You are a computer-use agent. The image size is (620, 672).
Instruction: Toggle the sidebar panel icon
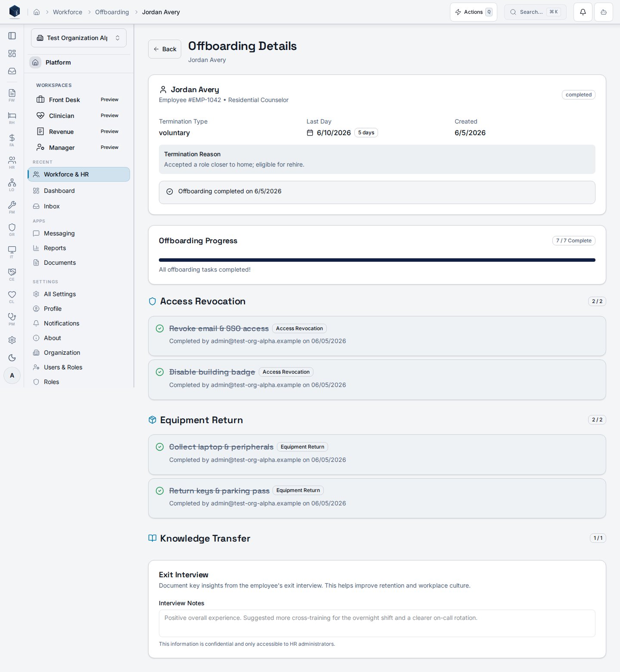(x=12, y=36)
